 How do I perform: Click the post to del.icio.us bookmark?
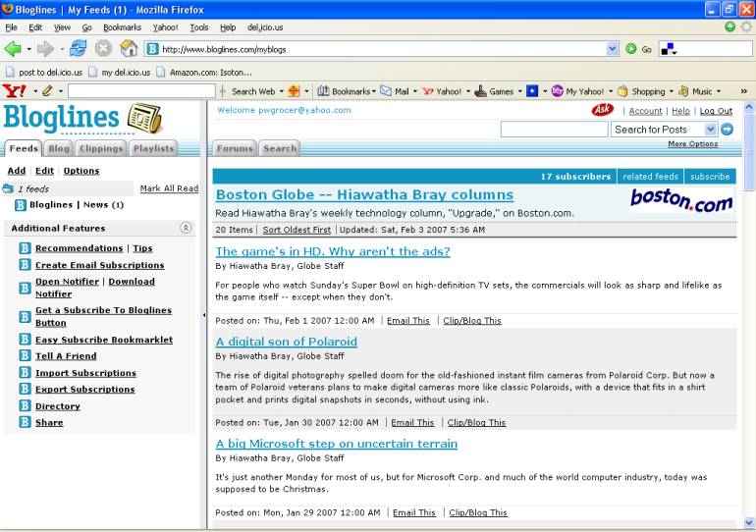[x=44, y=73]
